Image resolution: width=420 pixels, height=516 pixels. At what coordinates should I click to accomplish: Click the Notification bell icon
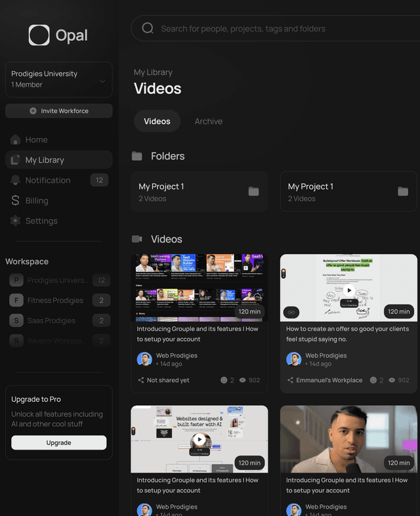(15, 181)
